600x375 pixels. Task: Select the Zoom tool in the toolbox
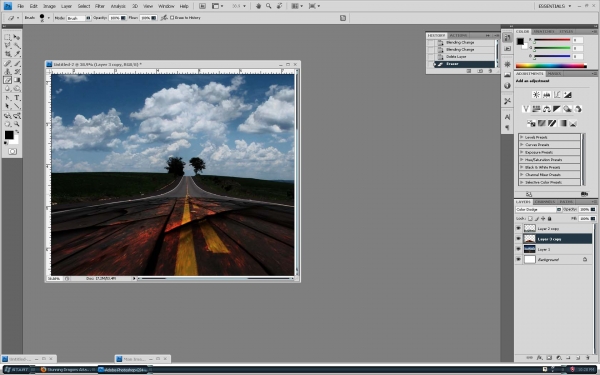pyautogui.click(x=17, y=124)
